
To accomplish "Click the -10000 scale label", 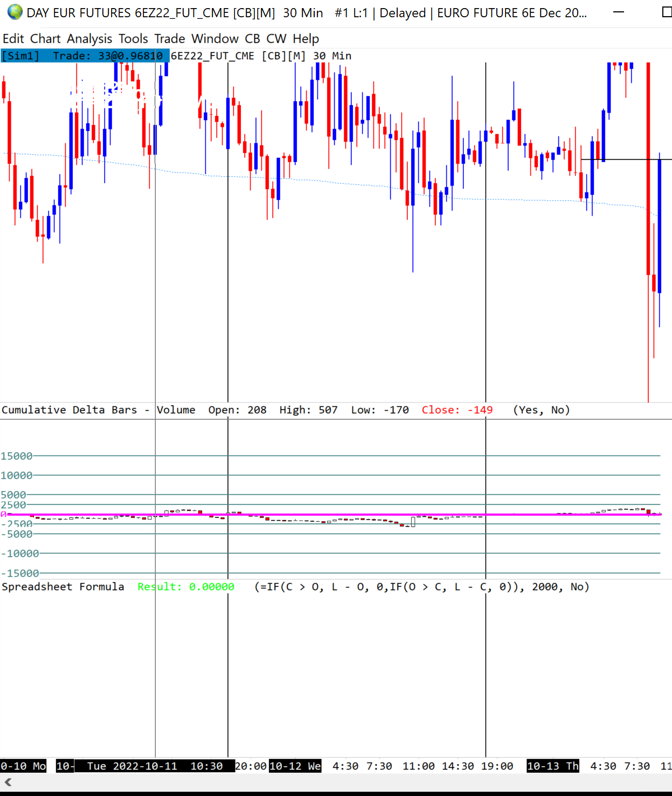I will pos(20,553).
